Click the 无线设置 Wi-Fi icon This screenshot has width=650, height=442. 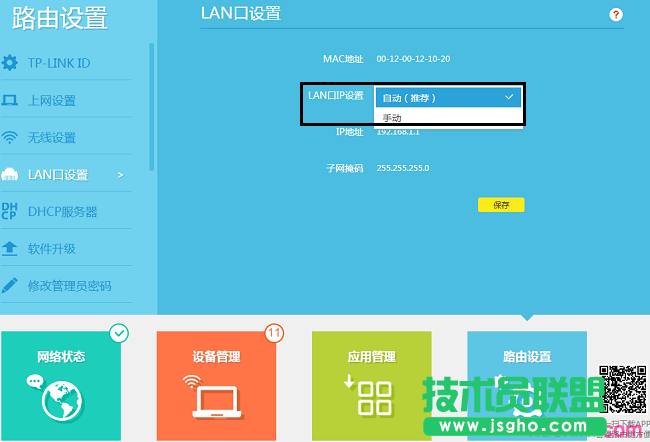(x=10, y=138)
